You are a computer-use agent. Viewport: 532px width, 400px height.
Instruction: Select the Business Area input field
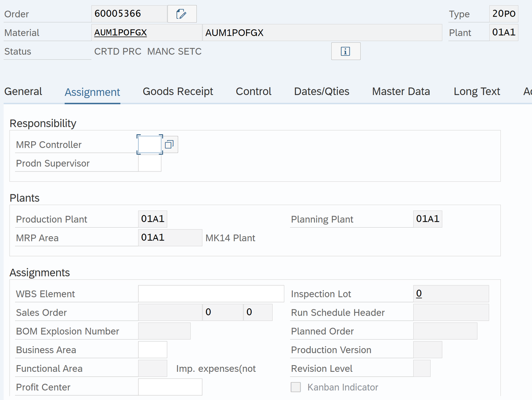click(153, 350)
